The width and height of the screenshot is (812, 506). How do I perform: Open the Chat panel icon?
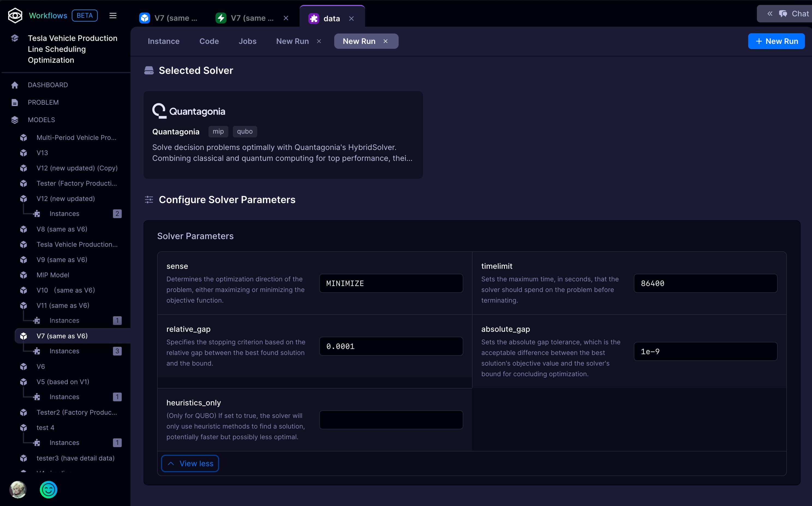pos(783,14)
